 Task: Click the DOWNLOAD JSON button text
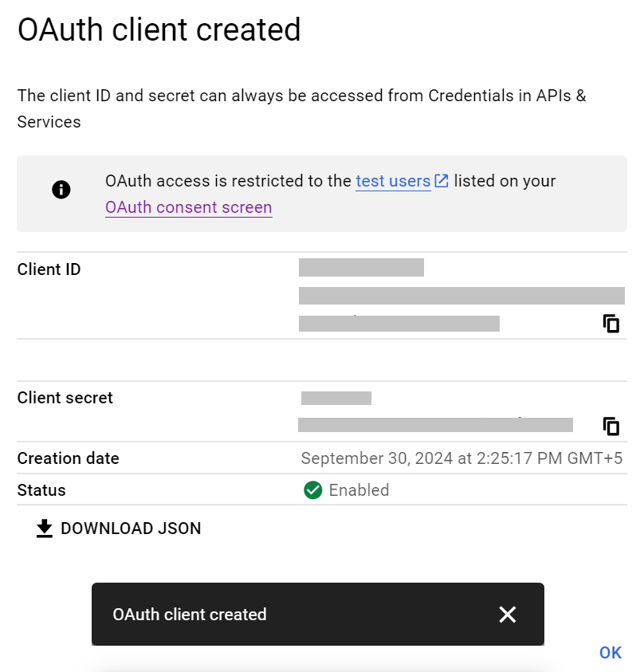(131, 529)
